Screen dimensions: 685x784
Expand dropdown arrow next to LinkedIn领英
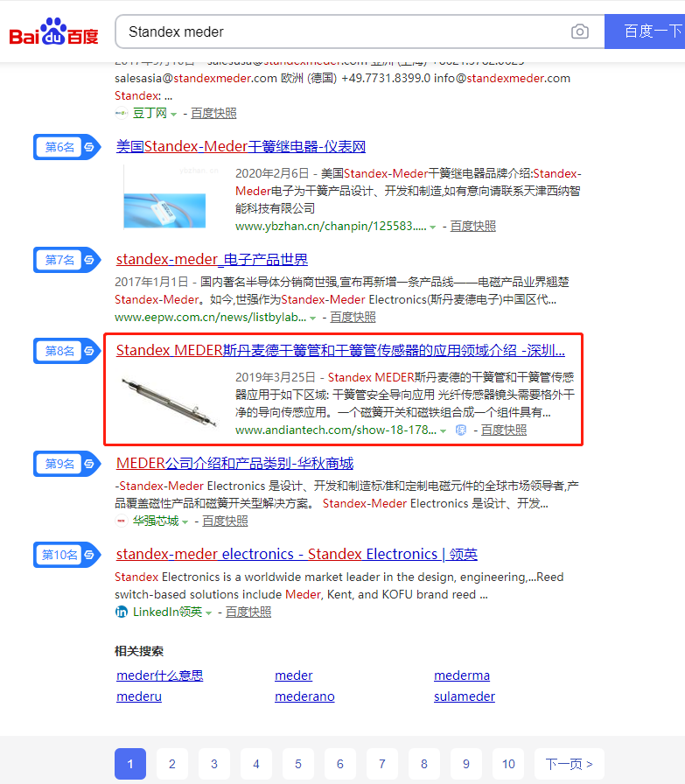(208, 613)
